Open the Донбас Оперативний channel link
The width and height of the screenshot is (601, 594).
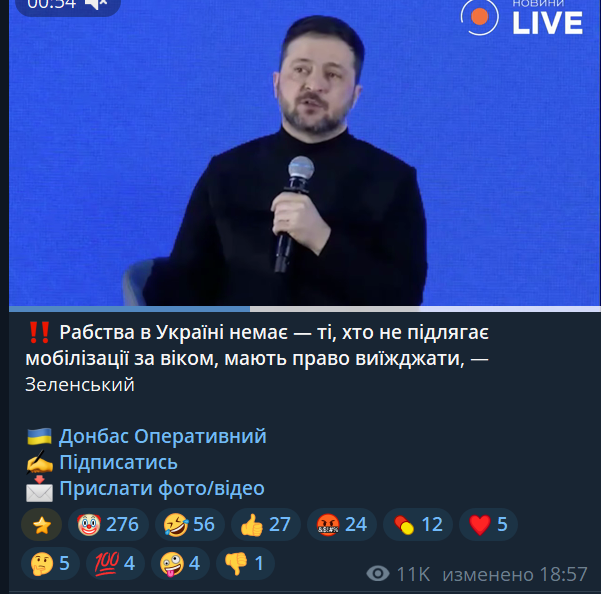163,436
